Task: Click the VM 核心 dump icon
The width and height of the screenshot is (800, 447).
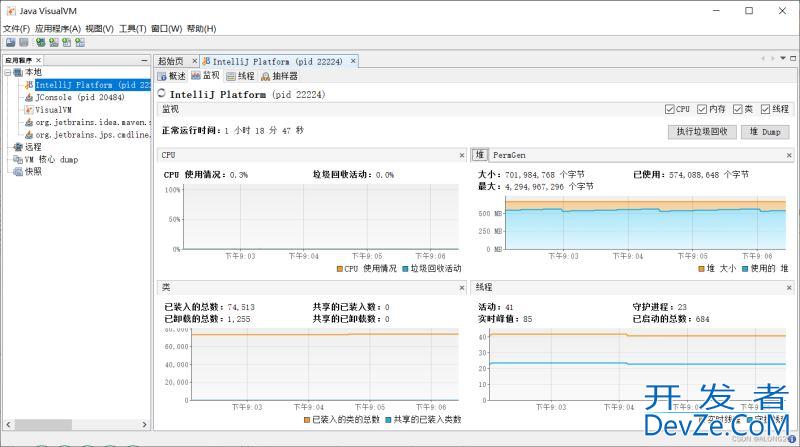Action: (x=18, y=160)
